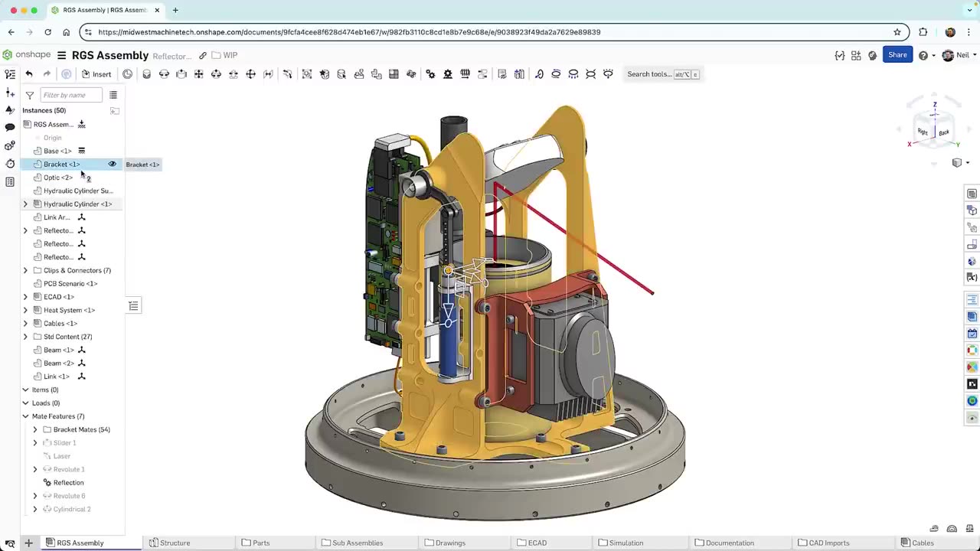Viewport: 980px width, 551px height.
Task: Click the Insert button in the toolbar
Action: pos(96,74)
